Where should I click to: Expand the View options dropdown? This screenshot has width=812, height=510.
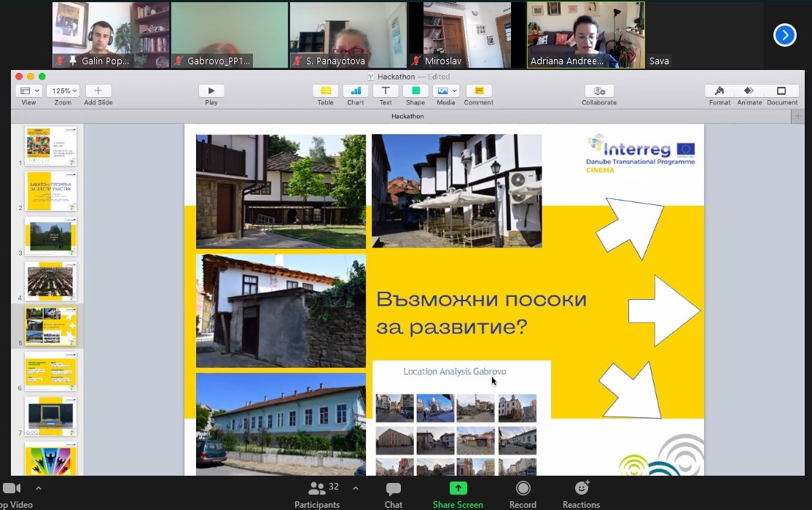pos(28,91)
